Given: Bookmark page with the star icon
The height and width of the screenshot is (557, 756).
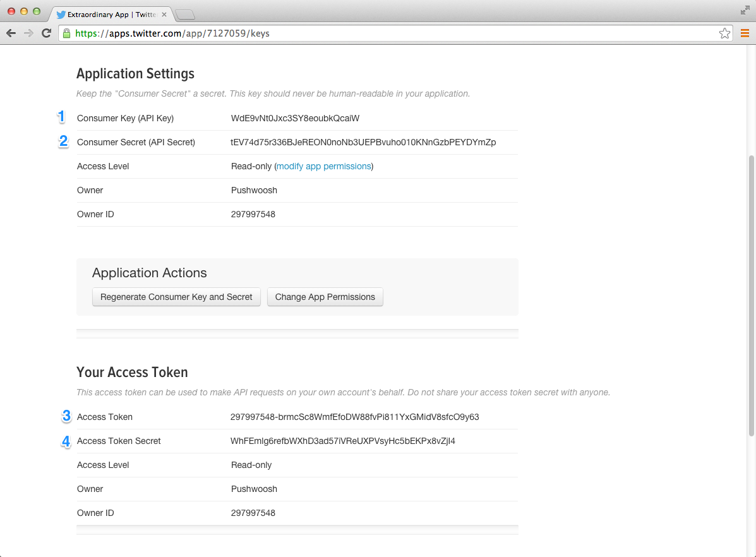Looking at the screenshot, I should click(x=724, y=33).
